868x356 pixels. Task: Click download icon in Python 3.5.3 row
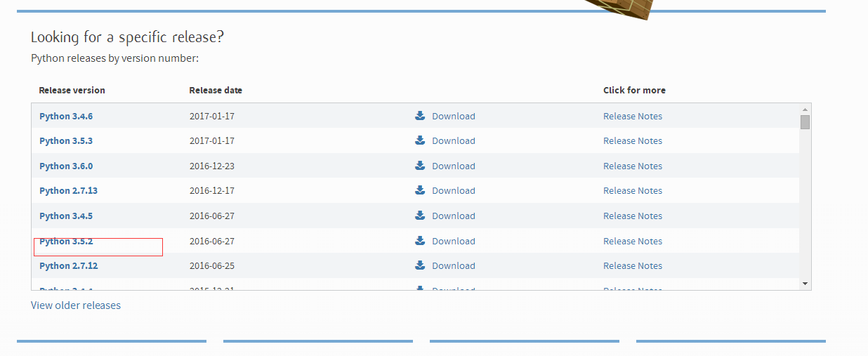coord(420,140)
